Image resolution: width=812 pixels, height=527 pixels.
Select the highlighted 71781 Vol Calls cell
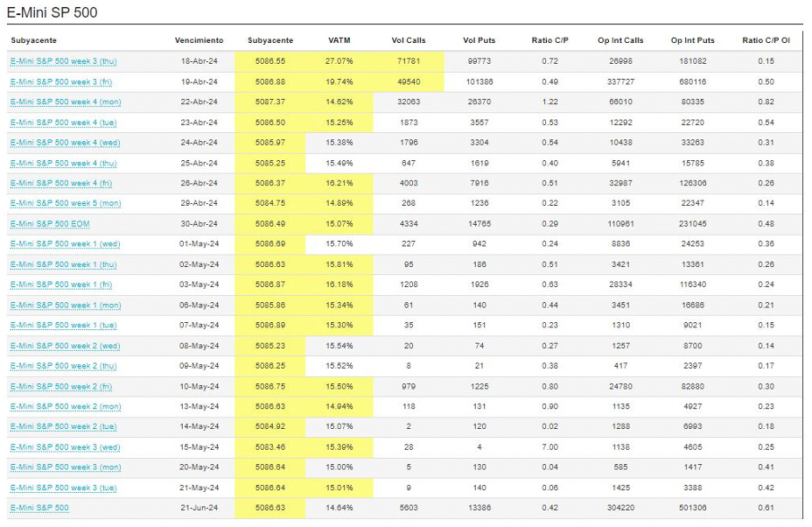coord(409,61)
